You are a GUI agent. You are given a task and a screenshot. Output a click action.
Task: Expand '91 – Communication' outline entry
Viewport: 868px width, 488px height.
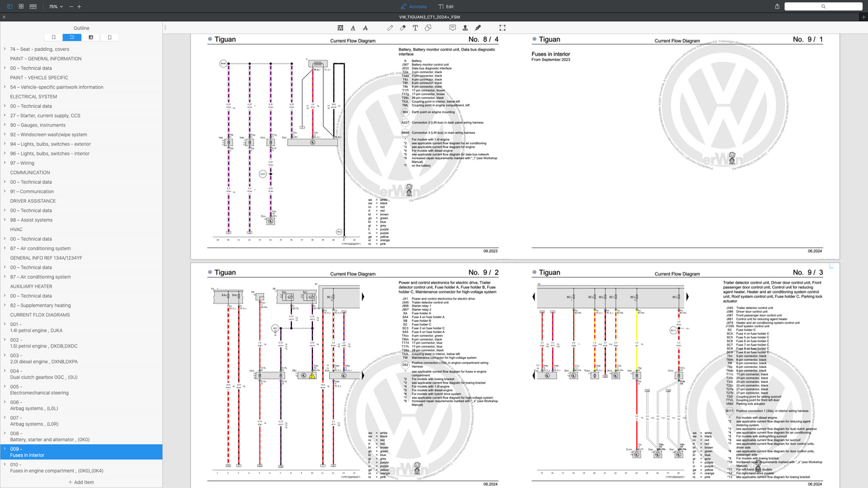click(x=5, y=191)
